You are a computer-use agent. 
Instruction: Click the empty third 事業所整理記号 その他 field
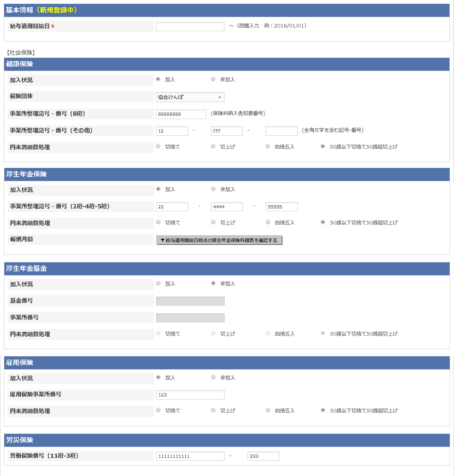pos(281,131)
